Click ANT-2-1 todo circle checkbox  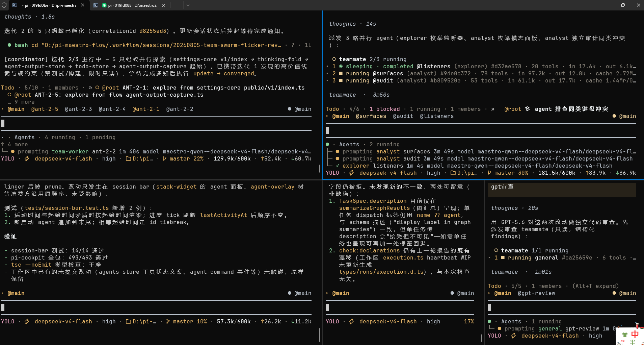[x=97, y=88]
